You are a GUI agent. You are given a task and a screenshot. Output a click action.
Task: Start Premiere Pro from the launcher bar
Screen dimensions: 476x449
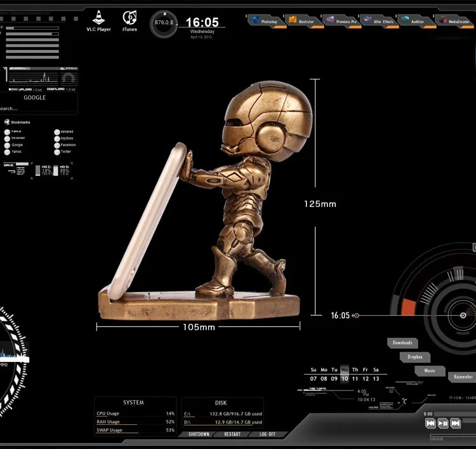tap(341, 21)
